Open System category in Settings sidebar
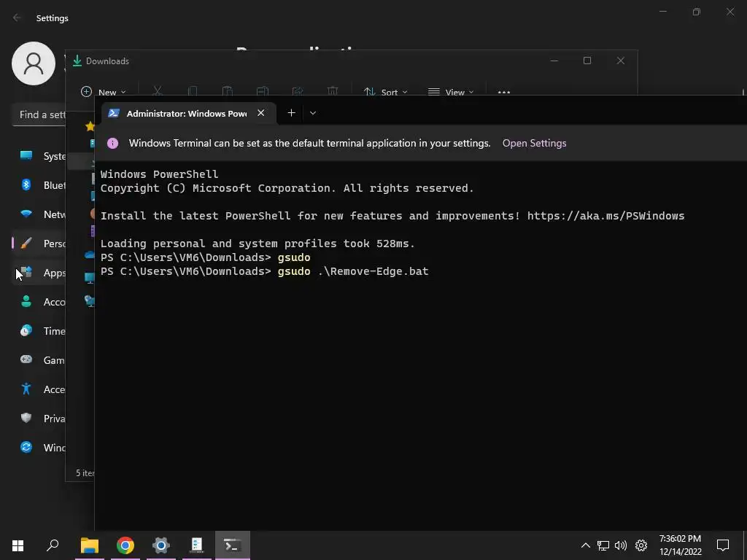The height and width of the screenshot is (560, 747). [x=38, y=156]
